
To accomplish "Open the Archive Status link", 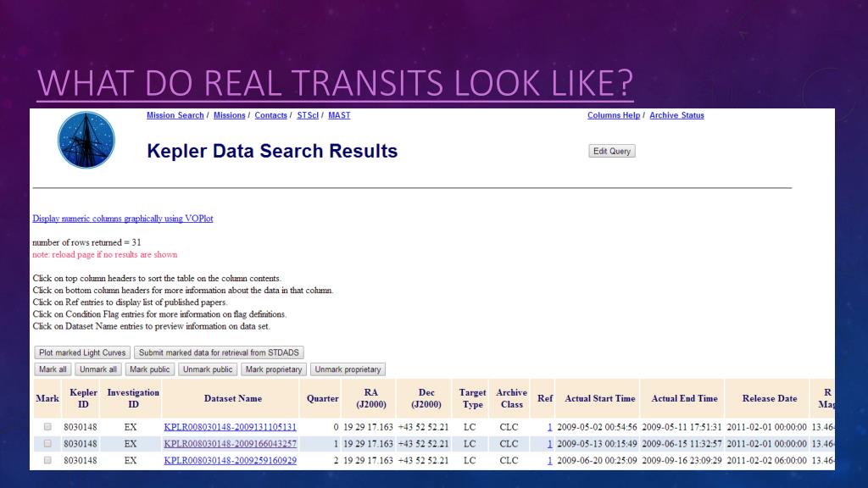I will [676, 115].
